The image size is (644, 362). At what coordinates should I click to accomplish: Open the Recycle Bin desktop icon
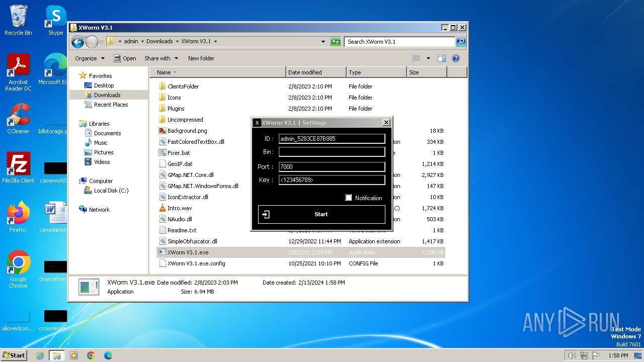tap(18, 20)
